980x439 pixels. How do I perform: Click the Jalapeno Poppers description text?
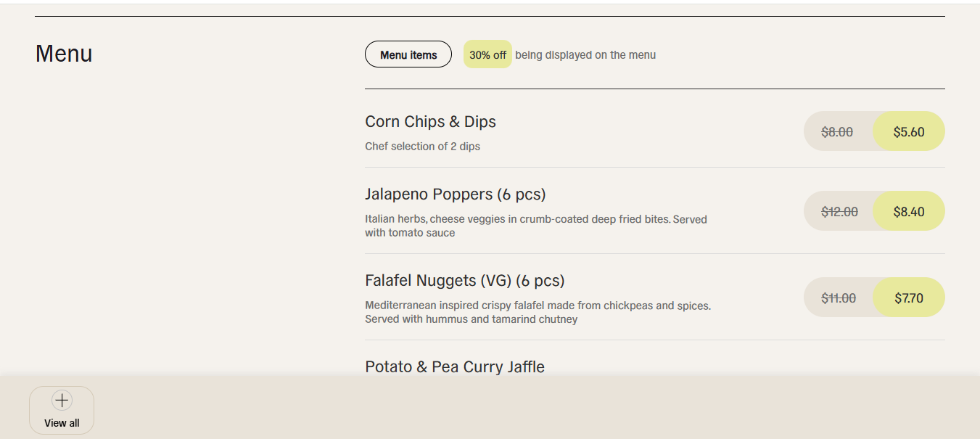click(536, 226)
